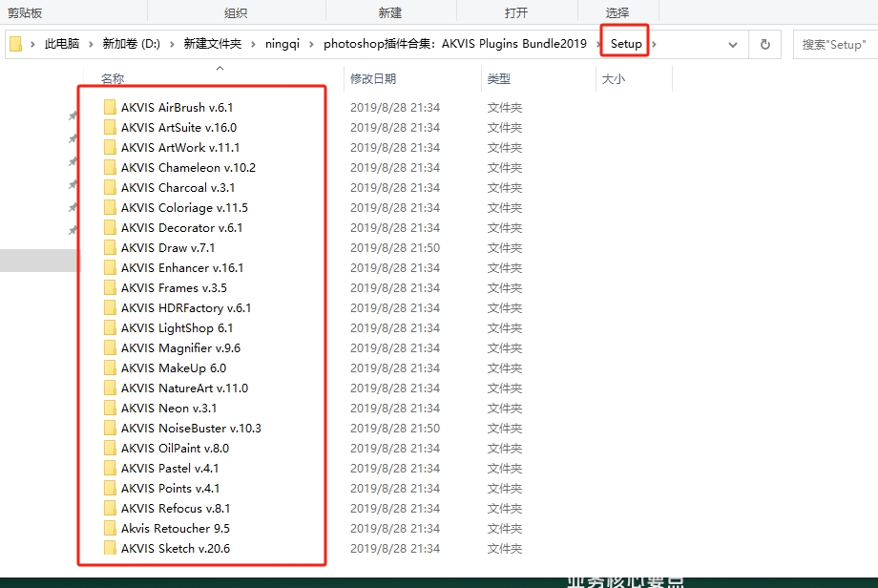Image resolution: width=878 pixels, height=588 pixels.
Task: Select the AKVIS OilPaint v.8.0 folder icon
Action: click(x=110, y=448)
